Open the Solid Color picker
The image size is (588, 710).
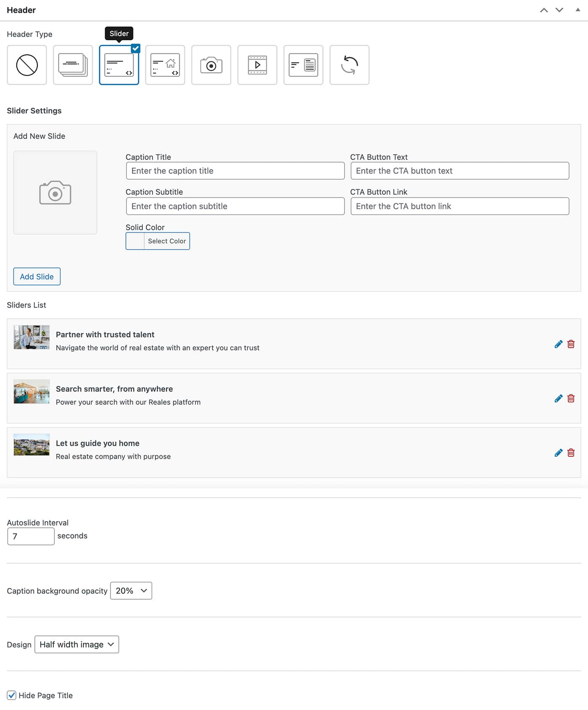coord(158,241)
